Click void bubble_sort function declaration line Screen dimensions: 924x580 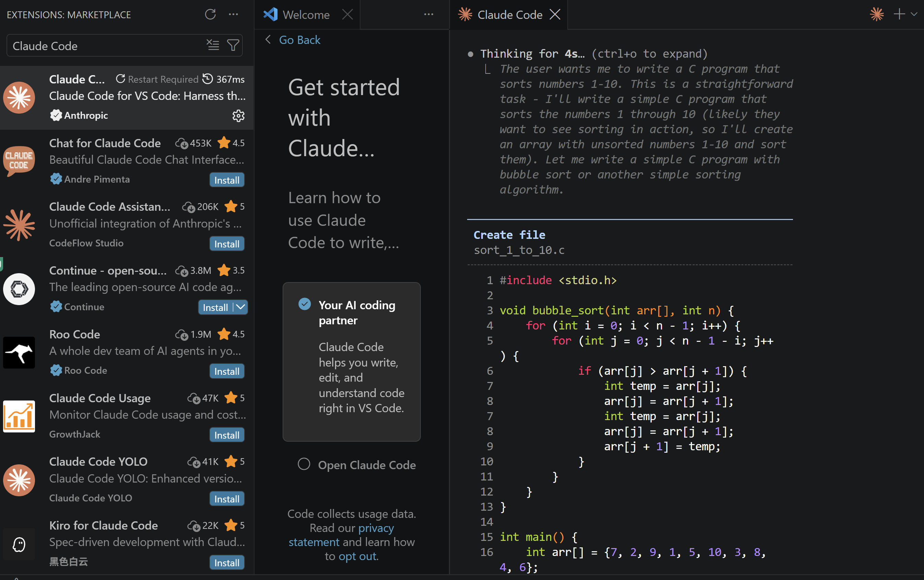coord(617,310)
